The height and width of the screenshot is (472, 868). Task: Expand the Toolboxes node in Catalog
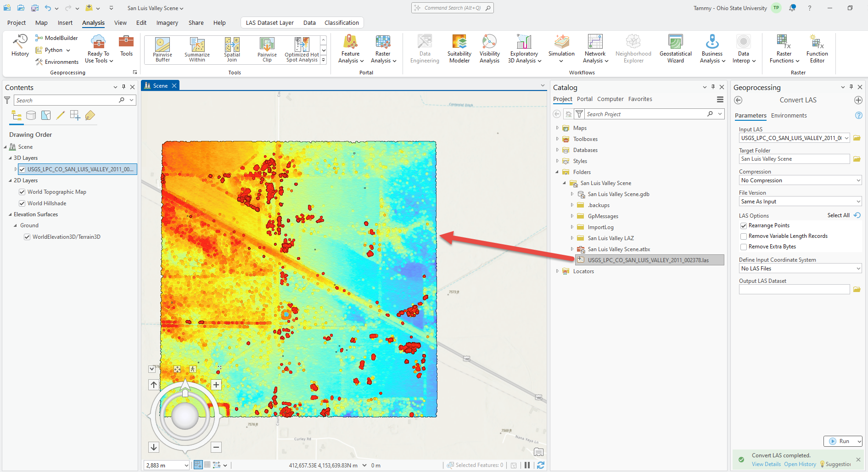pyautogui.click(x=557, y=139)
